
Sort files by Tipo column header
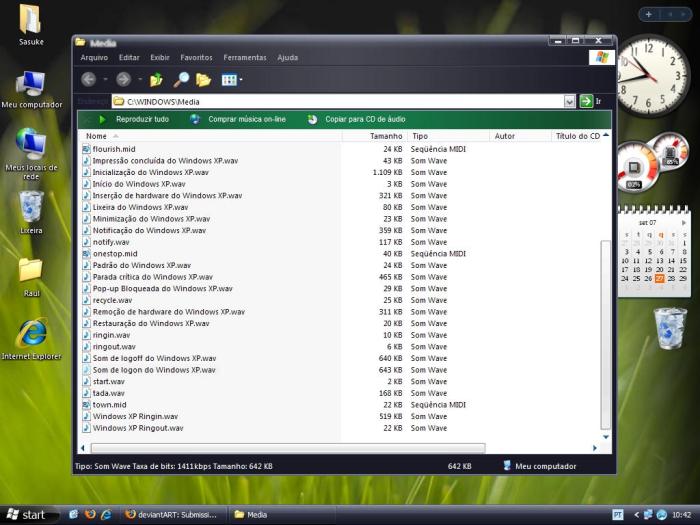pyautogui.click(x=448, y=136)
